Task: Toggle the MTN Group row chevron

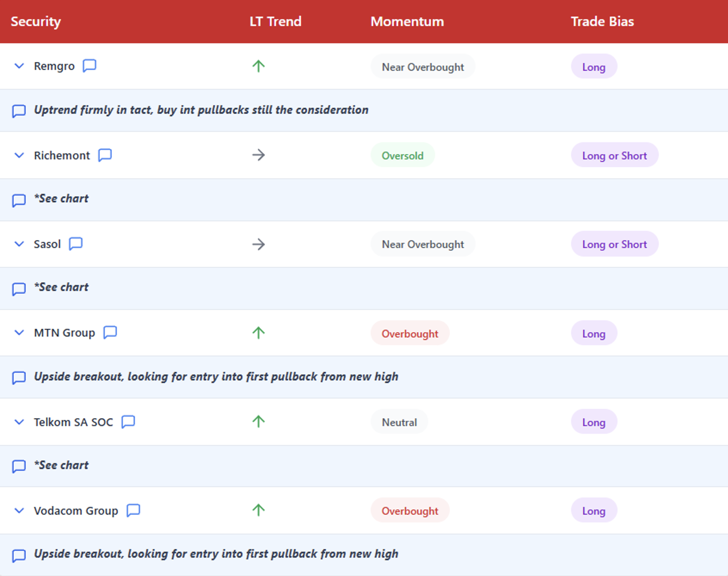Action: tap(19, 332)
